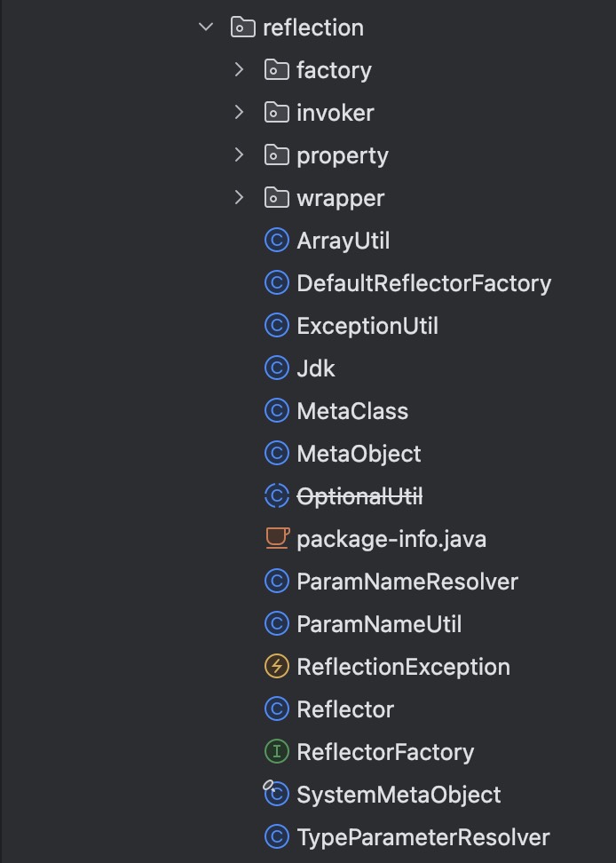Click the Jdk class icon
616x863 pixels.
pyautogui.click(x=277, y=368)
